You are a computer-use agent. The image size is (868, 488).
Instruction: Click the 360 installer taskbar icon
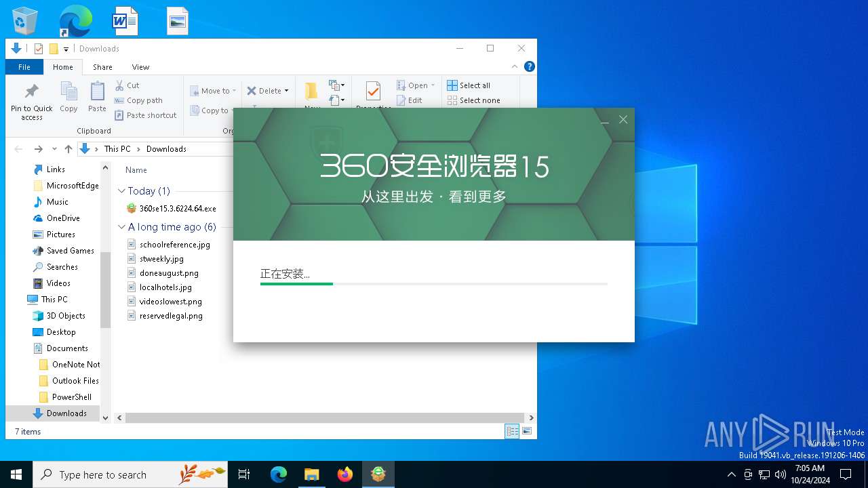tap(378, 474)
